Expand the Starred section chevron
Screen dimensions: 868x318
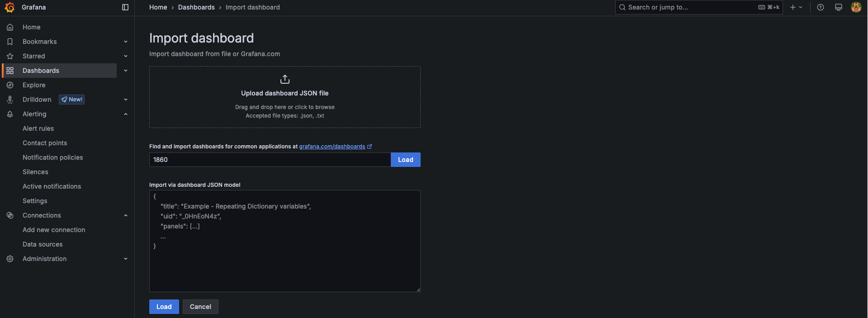tap(126, 56)
